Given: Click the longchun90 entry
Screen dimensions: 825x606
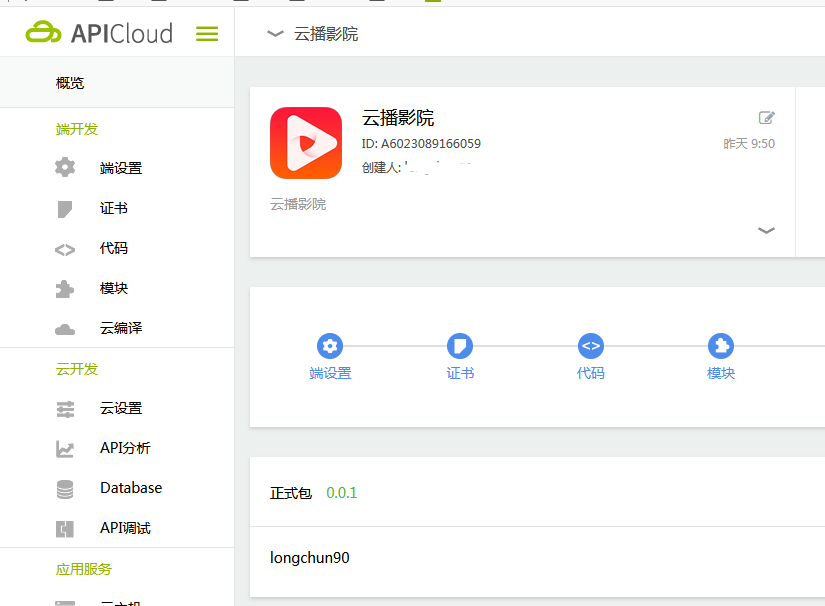Looking at the screenshot, I should click(309, 558).
